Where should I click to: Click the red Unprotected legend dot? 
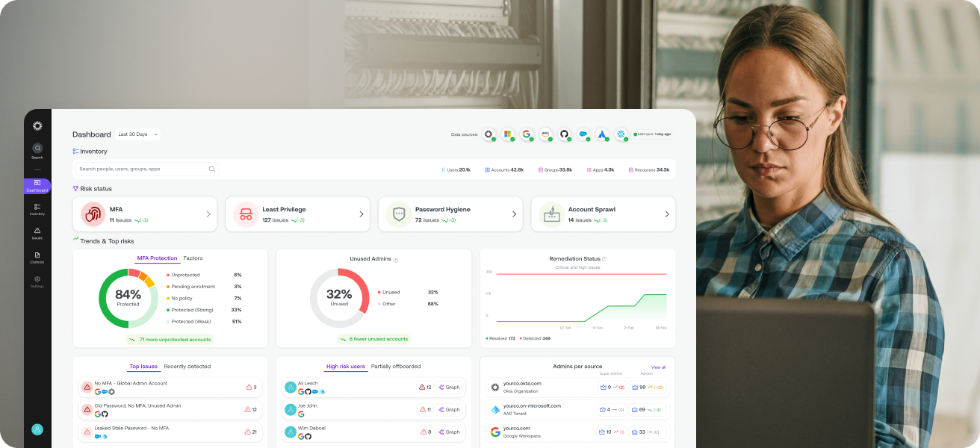tap(167, 275)
